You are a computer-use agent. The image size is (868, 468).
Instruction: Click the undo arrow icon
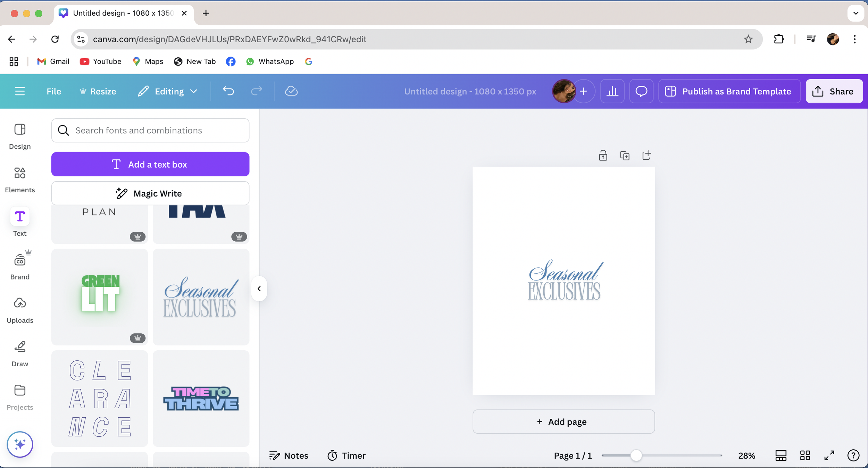click(x=228, y=91)
